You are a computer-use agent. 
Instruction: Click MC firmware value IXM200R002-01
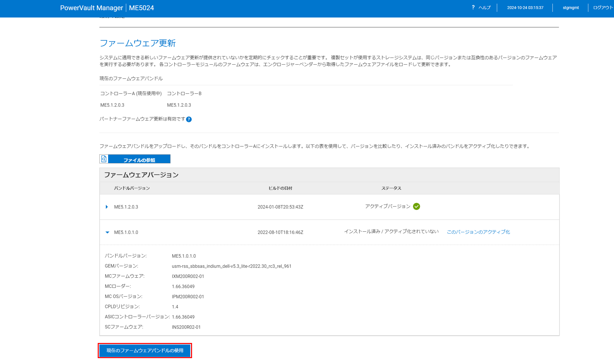[x=188, y=276]
